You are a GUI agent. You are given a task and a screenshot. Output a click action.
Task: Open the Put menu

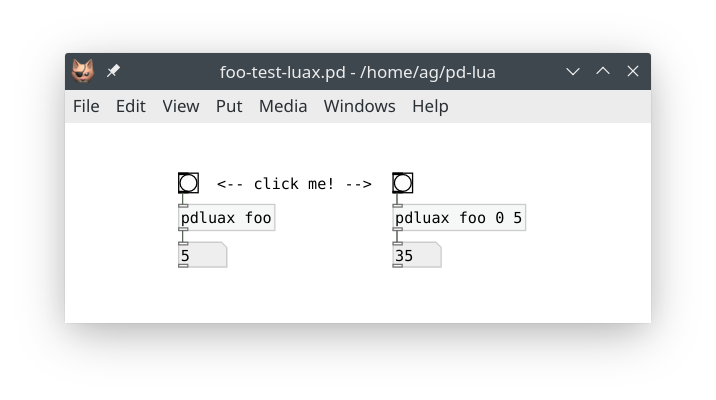click(229, 106)
